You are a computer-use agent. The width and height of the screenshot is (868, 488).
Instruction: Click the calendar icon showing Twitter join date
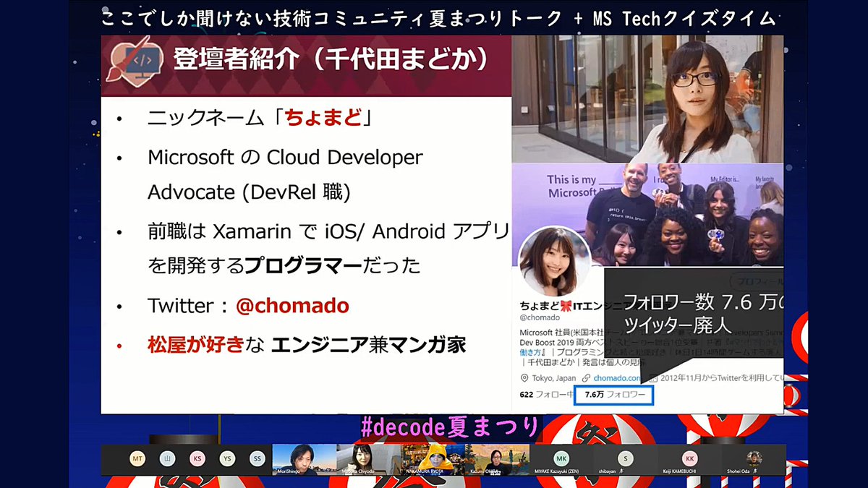tap(653, 377)
